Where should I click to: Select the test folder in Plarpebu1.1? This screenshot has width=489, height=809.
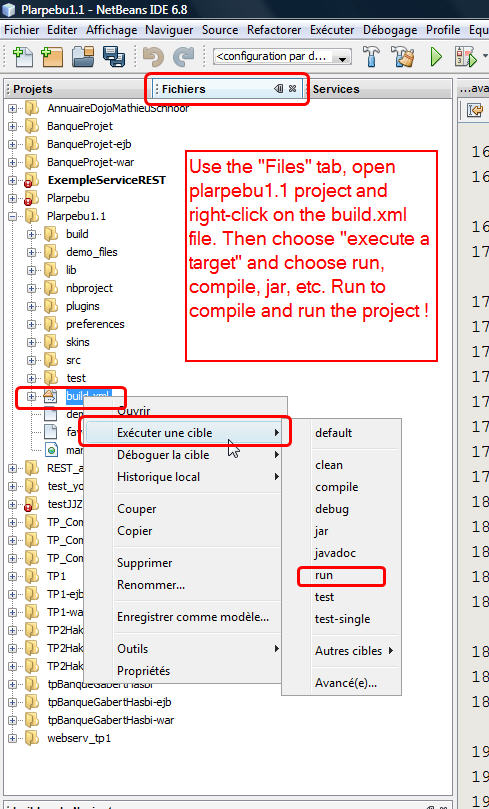(x=76, y=378)
